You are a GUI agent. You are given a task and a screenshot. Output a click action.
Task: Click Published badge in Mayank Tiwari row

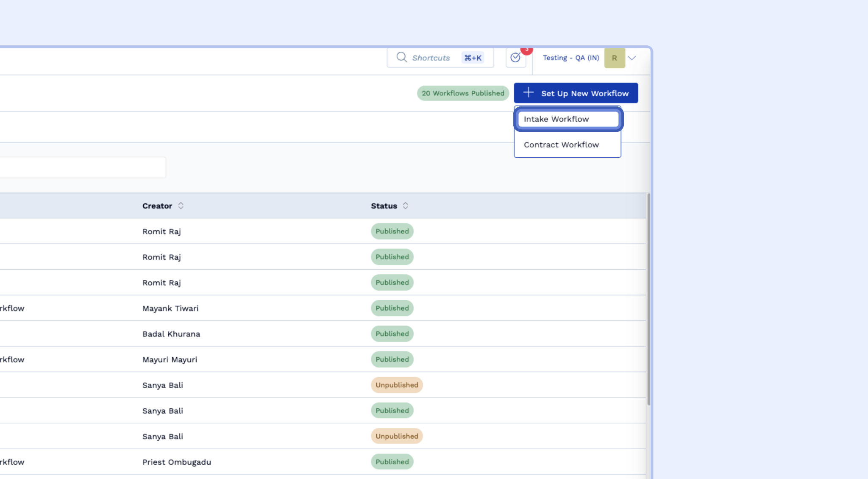point(392,308)
